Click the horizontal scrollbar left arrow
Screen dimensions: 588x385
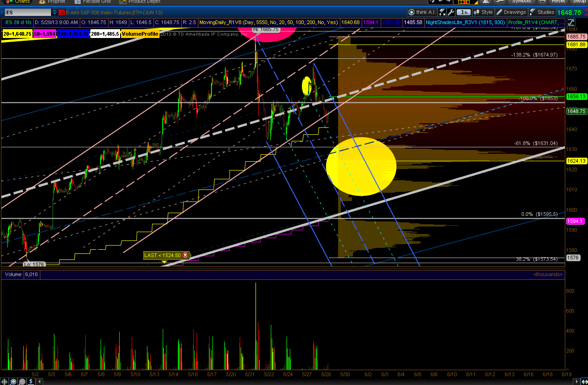coord(39,382)
